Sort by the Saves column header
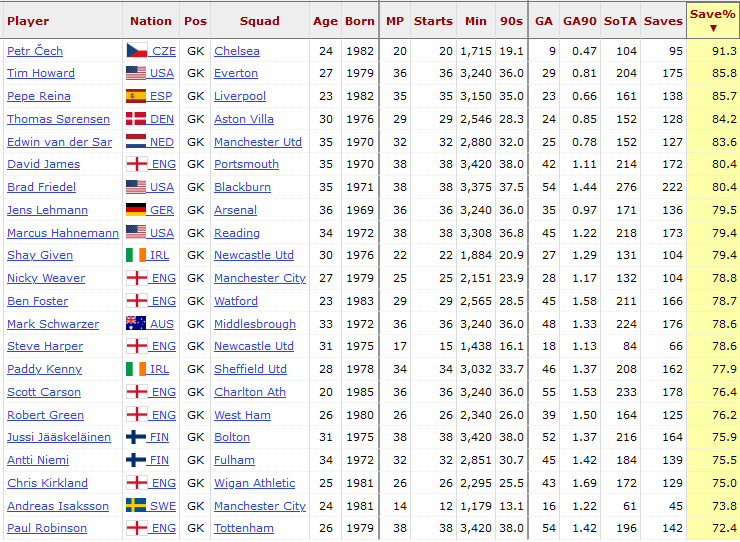Image resolution: width=740 pixels, height=542 pixels. coord(663,21)
